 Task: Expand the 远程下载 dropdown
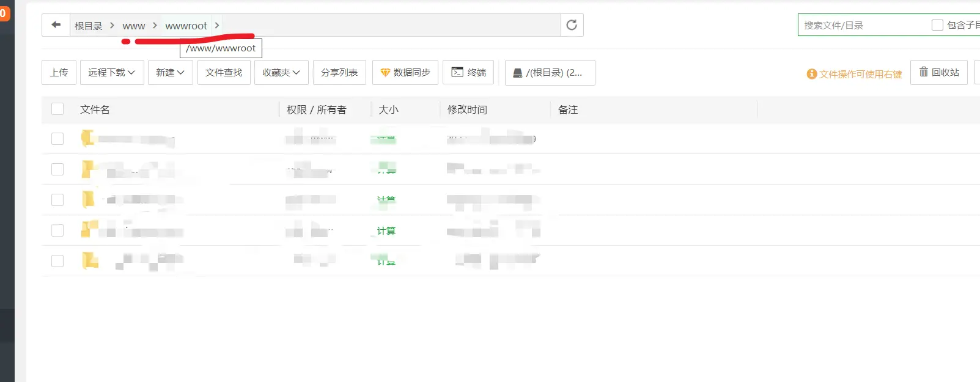tap(112, 72)
